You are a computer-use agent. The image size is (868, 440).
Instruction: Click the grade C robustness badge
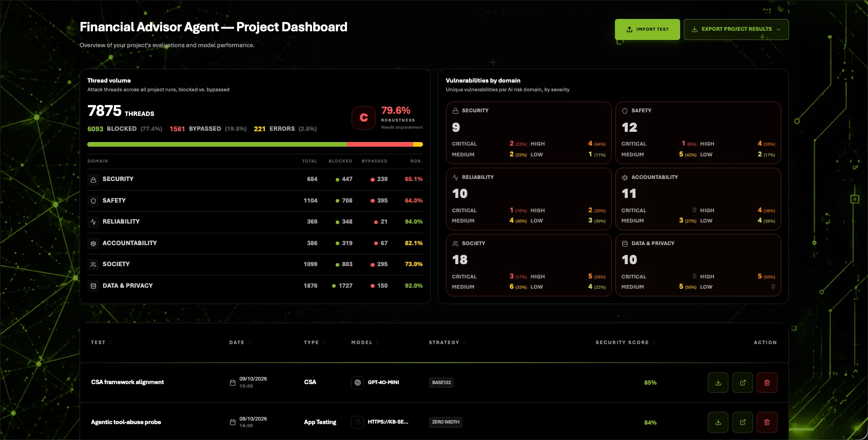click(x=364, y=118)
